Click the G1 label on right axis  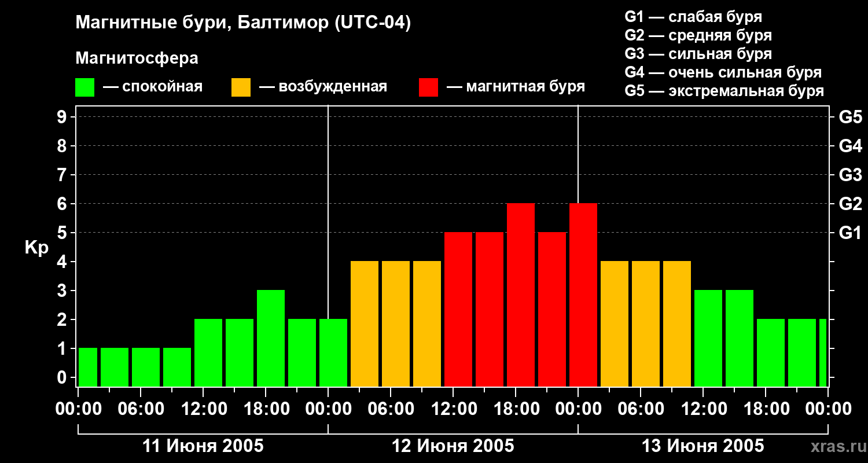coord(850,233)
